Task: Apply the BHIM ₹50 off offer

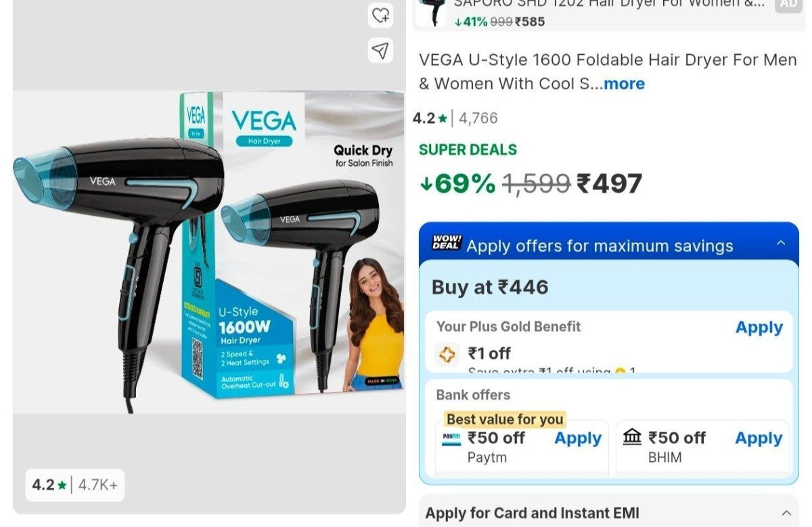Action: pyautogui.click(x=759, y=438)
